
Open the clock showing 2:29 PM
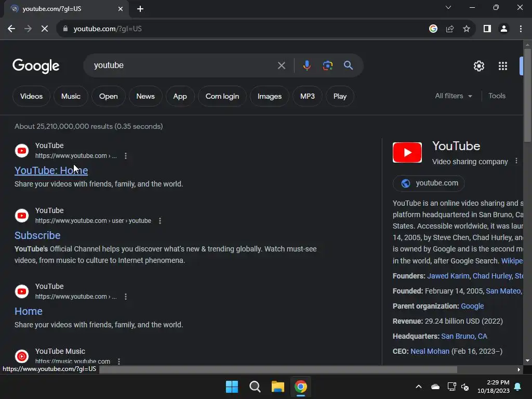494,387
